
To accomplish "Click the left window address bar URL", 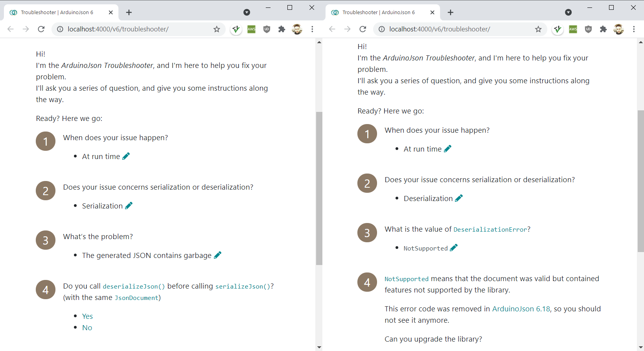I will [118, 29].
